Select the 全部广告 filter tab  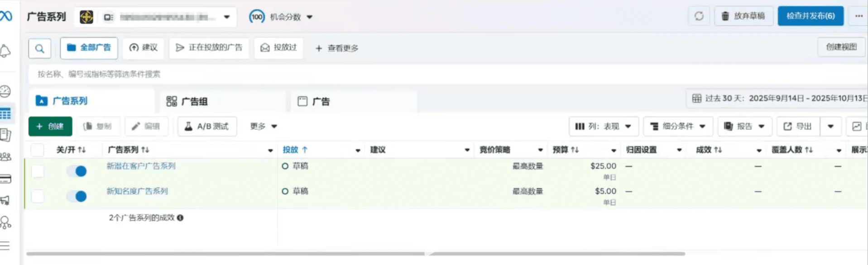[x=89, y=48]
